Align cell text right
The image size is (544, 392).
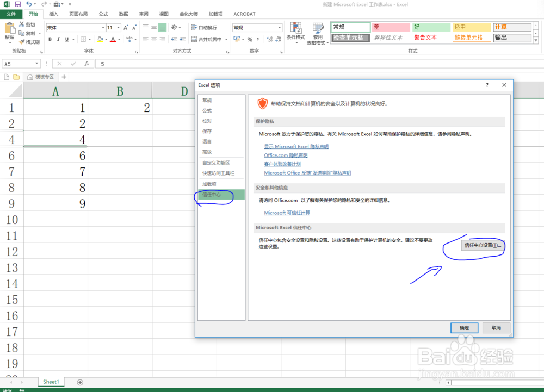click(x=162, y=39)
